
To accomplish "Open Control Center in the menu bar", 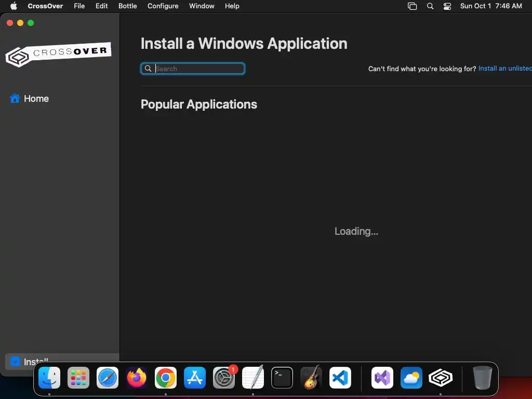I will point(447,6).
